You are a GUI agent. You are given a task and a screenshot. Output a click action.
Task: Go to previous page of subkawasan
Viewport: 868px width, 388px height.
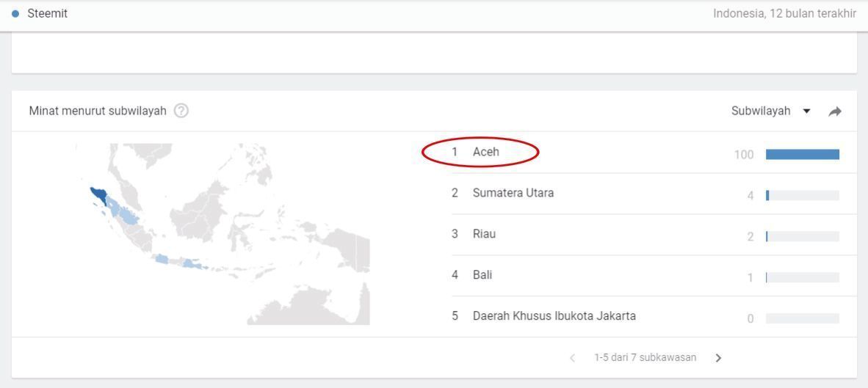point(572,358)
